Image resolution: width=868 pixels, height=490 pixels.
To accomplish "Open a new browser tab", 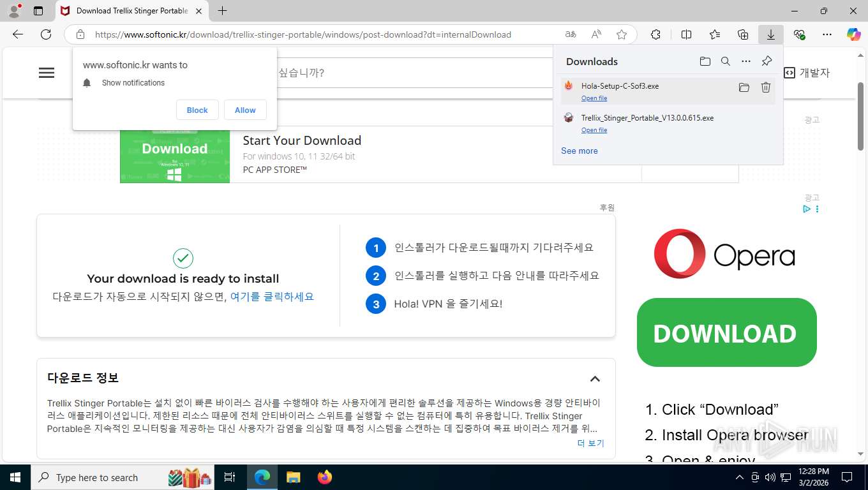I will point(222,11).
